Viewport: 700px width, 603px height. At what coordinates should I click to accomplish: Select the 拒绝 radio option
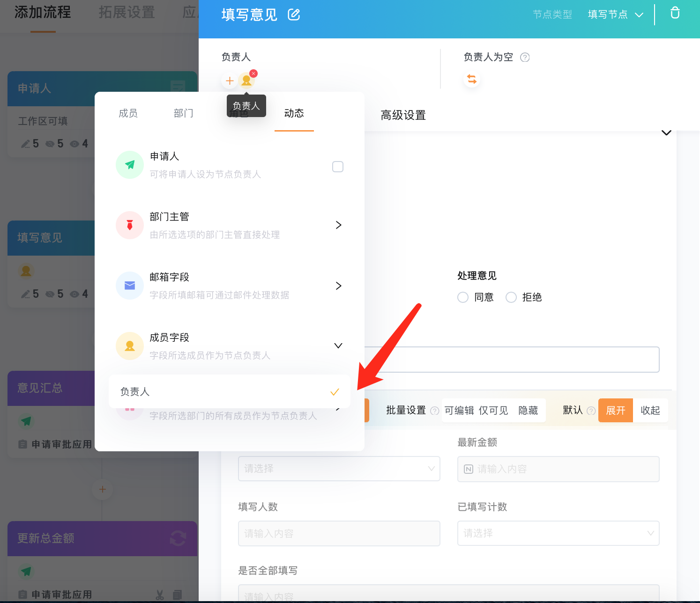click(x=511, y=297)
